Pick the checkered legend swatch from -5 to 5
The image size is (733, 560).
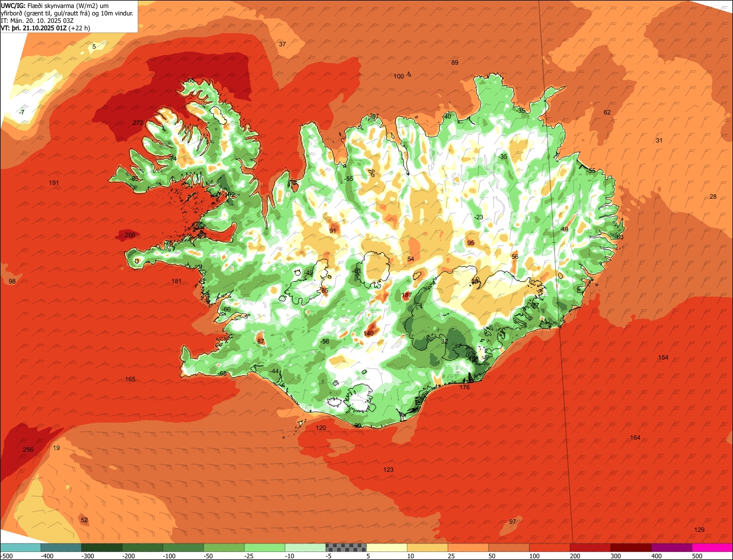tap(346, 547)
